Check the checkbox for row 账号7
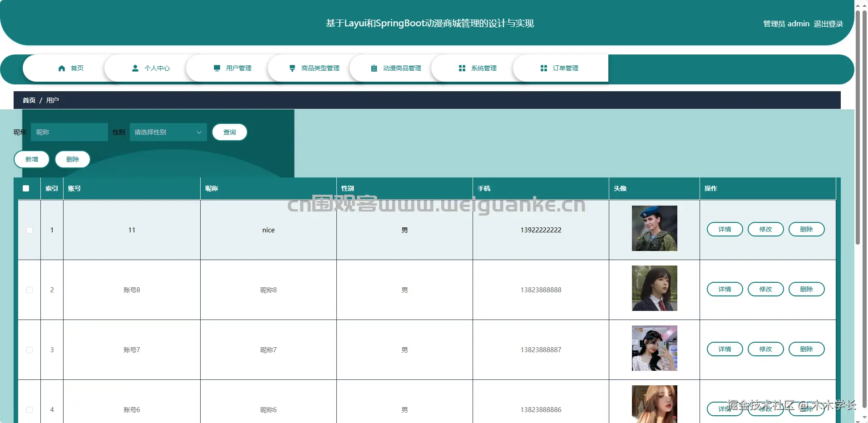The image size is (868, 423). click(x=30, y=350)
